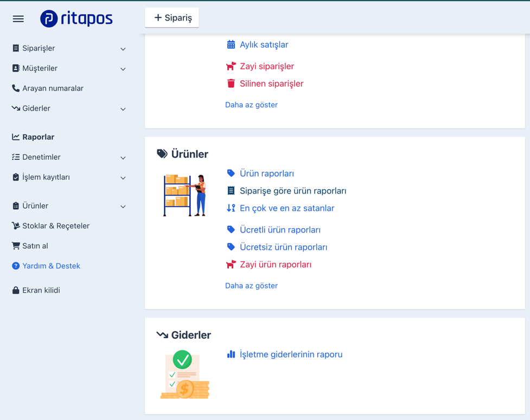This screenshot has width=530, height=420.
Task: Expand the Siparişler sidebar chevron
Action: 123,49
